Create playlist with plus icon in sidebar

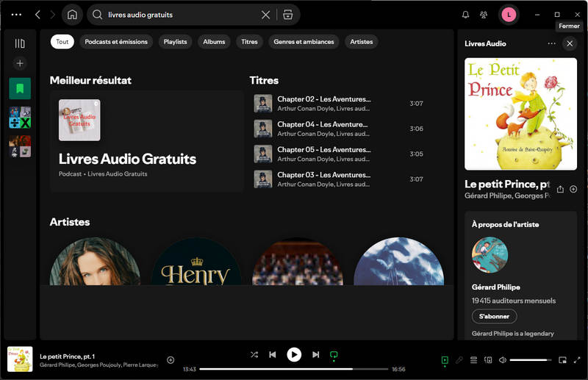click(20, 63)
